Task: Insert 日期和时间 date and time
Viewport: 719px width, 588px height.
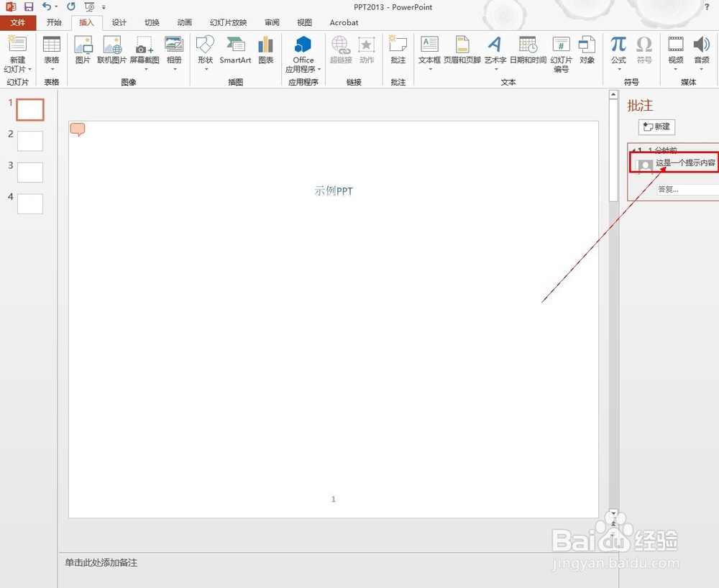Action: [528, 45]
